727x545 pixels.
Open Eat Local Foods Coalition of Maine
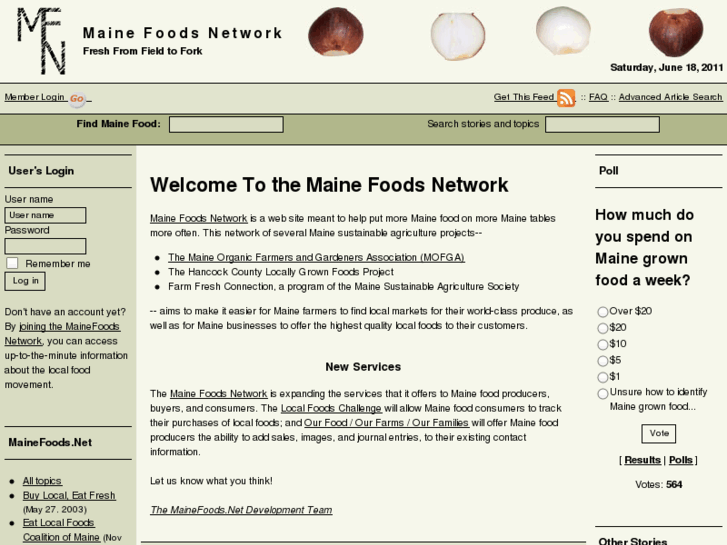[61, 530]
